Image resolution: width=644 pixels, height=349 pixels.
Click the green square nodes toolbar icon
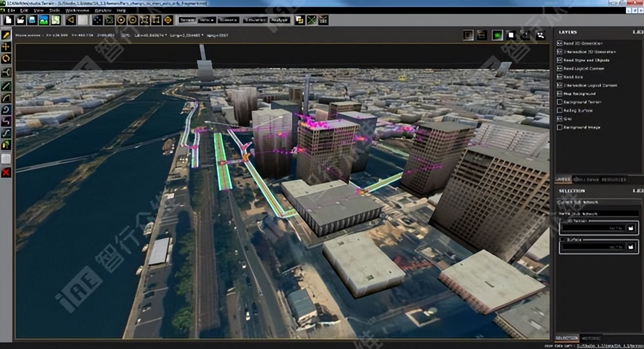(109, 20)
